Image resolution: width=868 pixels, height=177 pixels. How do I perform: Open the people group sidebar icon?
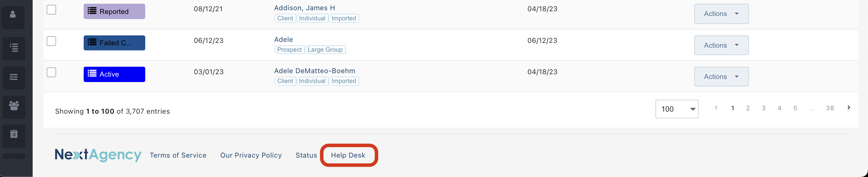(14, 107)
